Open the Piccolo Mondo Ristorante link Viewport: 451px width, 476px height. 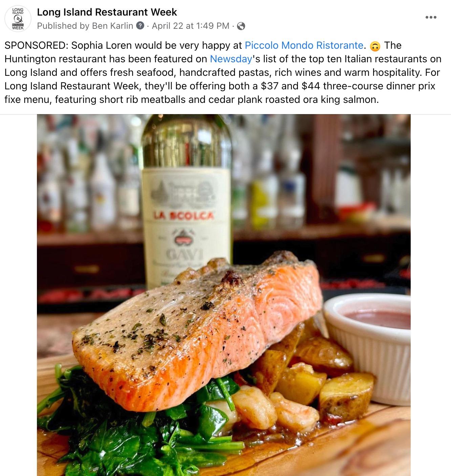(304, 45)
